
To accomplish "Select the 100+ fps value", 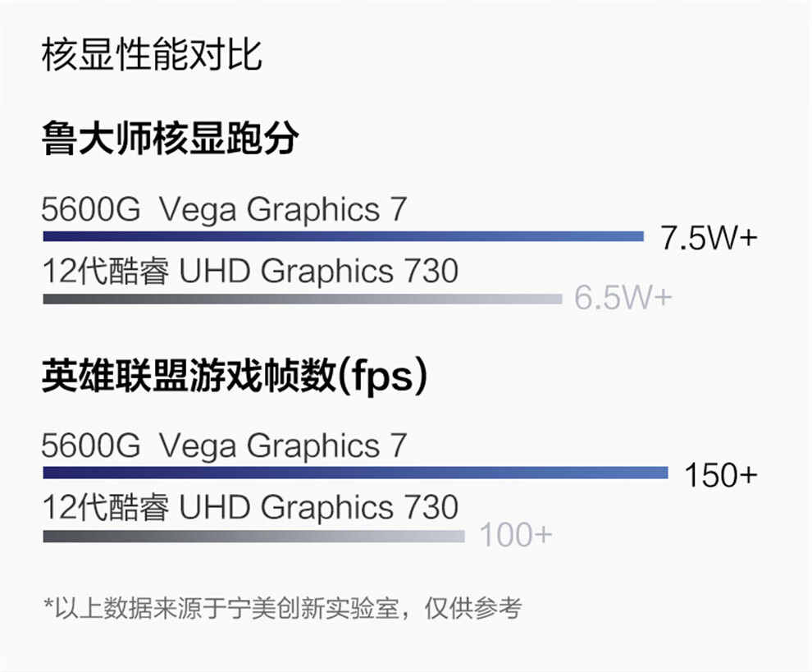I will 516,535.
